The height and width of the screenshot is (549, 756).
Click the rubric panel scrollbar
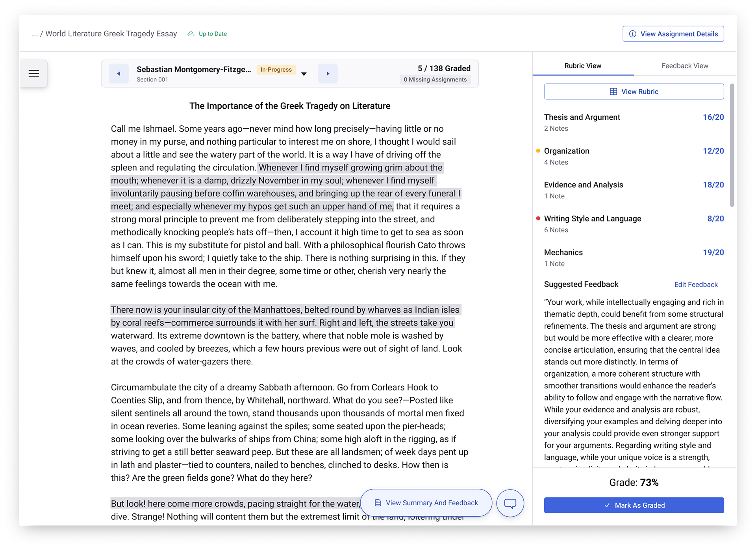pyautogui.click(x=732, y=145)
